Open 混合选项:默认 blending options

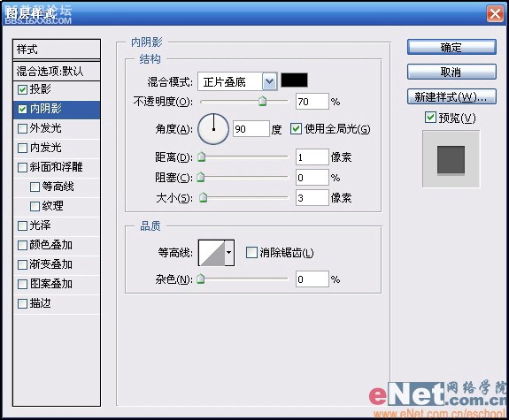coord(57,71)
